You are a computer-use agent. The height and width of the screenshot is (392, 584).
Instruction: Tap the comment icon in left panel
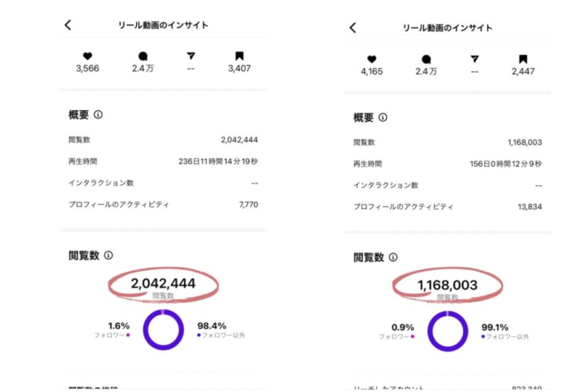pos(143,56)
